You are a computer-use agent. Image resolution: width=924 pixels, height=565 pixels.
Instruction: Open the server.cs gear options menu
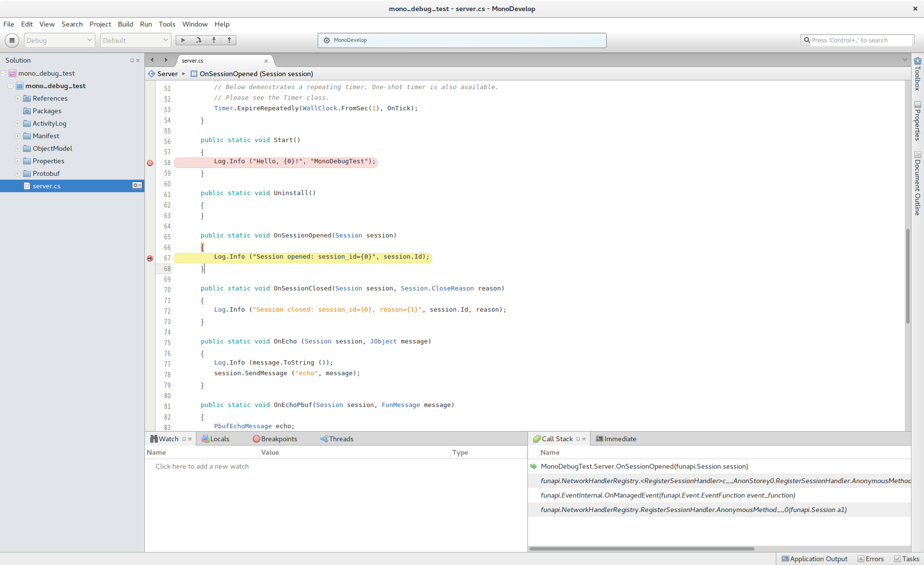point(137,185)
